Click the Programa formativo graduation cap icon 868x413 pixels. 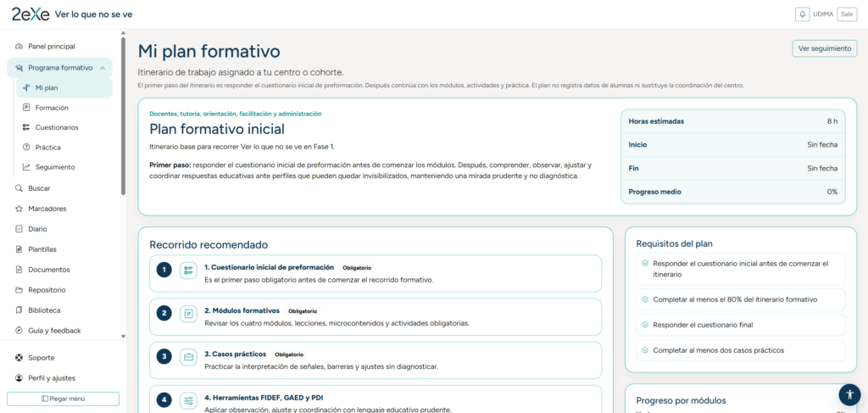tap(19, 68)
